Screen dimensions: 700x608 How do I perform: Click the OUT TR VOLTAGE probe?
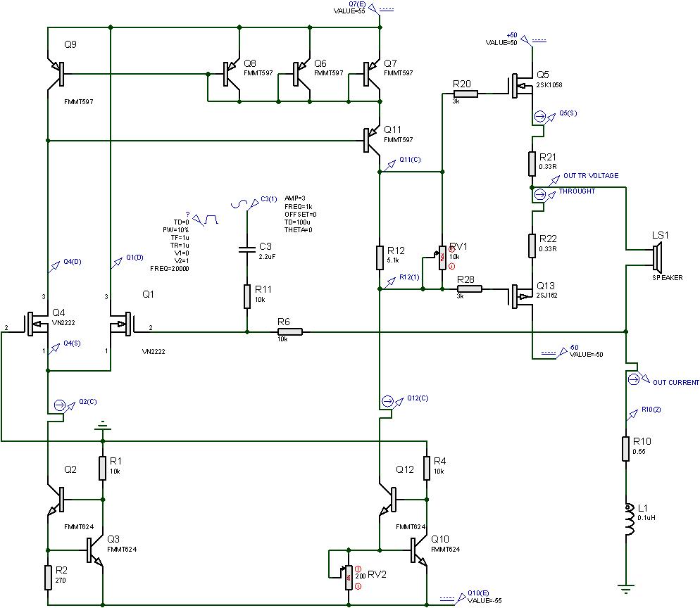554,180
